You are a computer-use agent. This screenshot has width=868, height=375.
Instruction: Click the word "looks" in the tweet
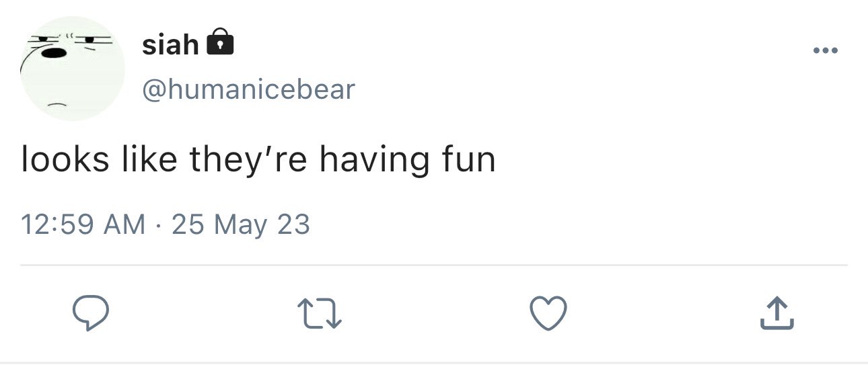click(x=65, y=160)
